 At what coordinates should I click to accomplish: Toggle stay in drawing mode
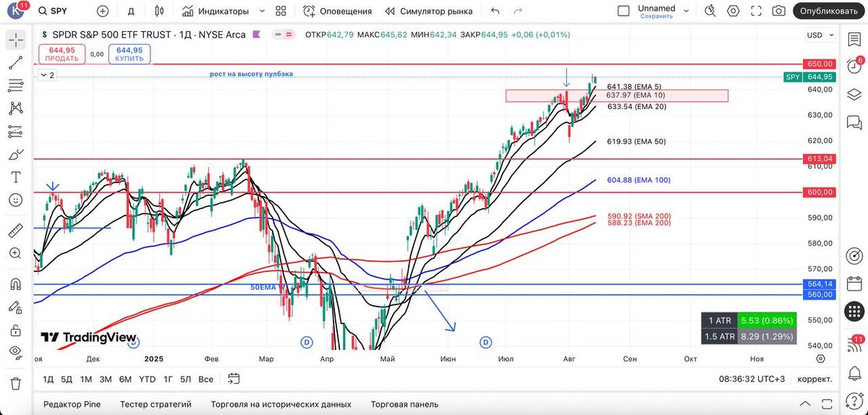point(15,307)
